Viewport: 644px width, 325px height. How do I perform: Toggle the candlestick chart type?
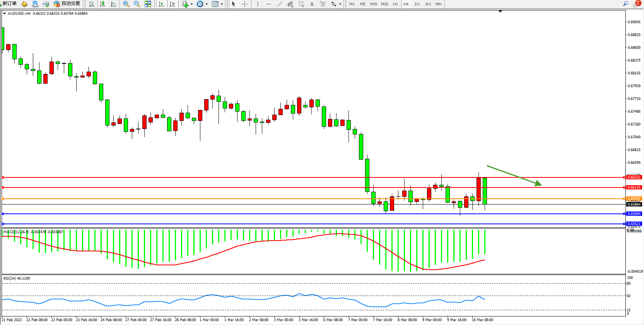(x=102, y=4)
